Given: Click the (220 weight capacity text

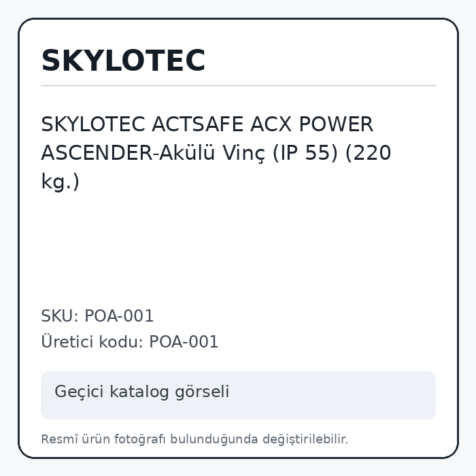Looking at the screenshot, I should pyautogui.click(x=368, y=153).
